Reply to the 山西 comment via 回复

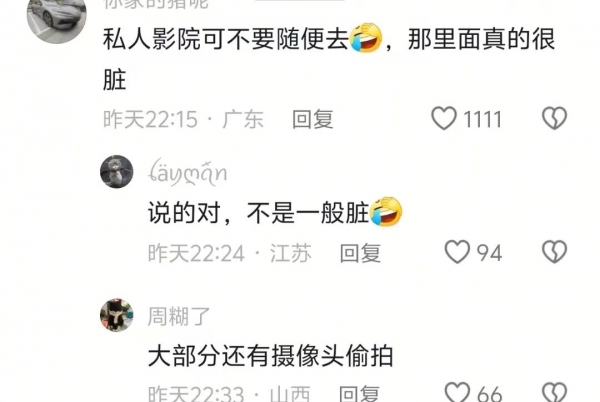point(360,394)
